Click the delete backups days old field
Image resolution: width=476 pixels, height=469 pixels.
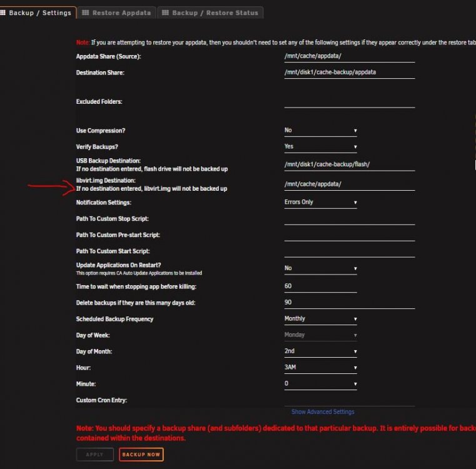pos(350,303)
